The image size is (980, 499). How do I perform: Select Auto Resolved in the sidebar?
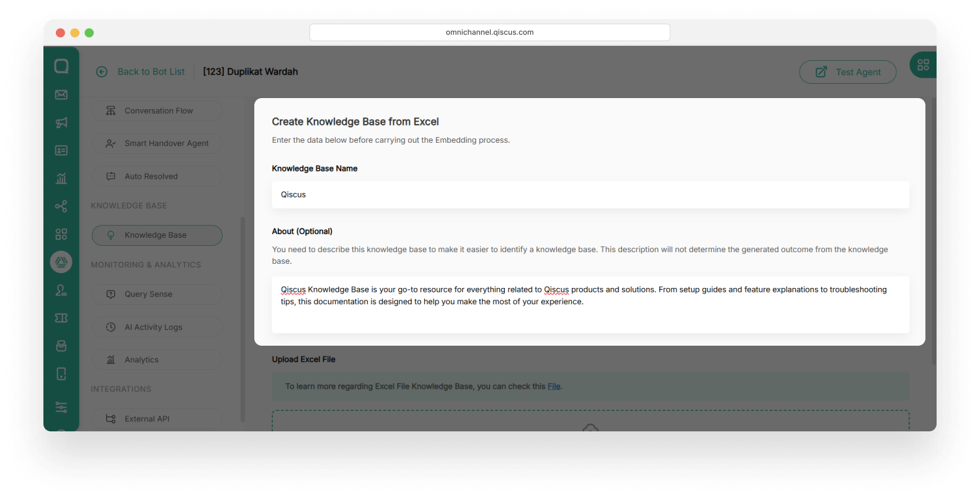click(157, 176)
